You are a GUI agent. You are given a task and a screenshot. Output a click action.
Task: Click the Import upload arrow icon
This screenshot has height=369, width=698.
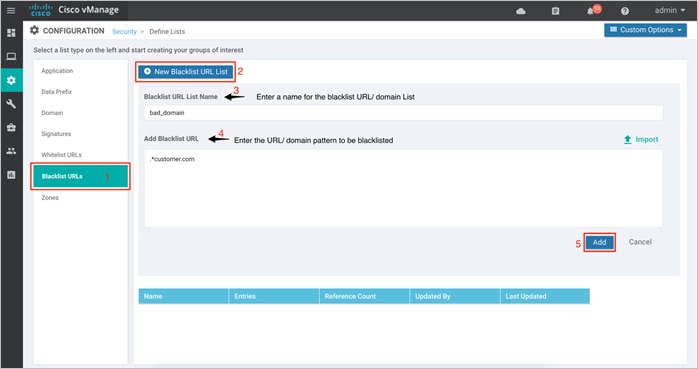point(628,140)
